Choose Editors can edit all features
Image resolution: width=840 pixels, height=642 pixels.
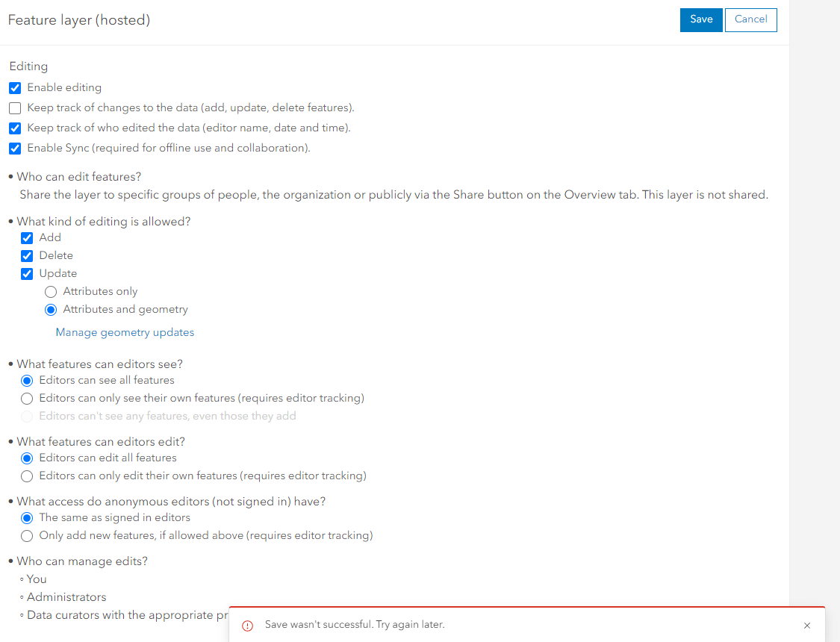[x=27, y=458]
